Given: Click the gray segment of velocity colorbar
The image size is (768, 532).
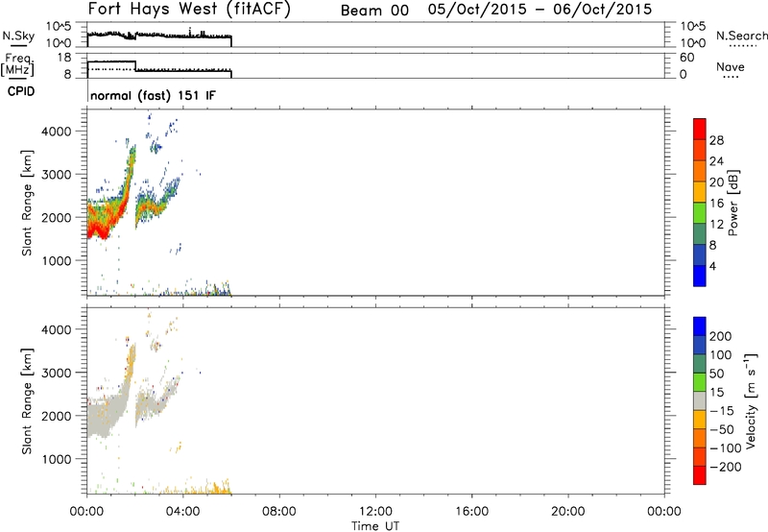Looking at the screenshot, I should [x=700, y=401].
